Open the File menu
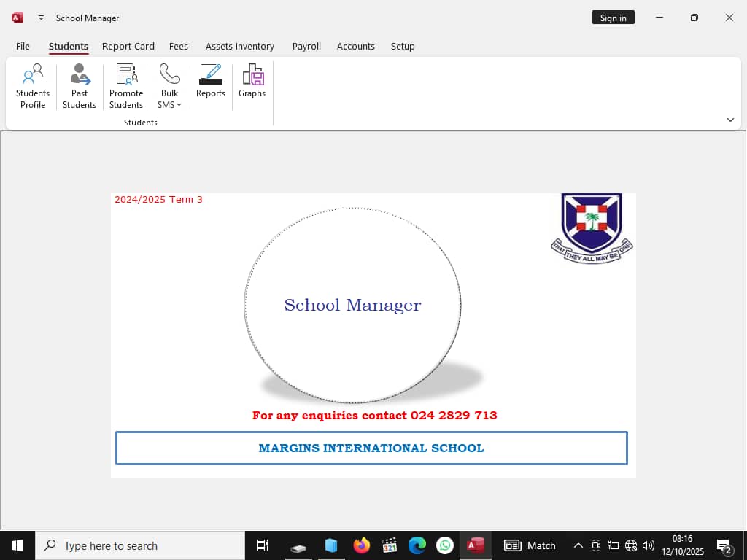 coord(23,46)
